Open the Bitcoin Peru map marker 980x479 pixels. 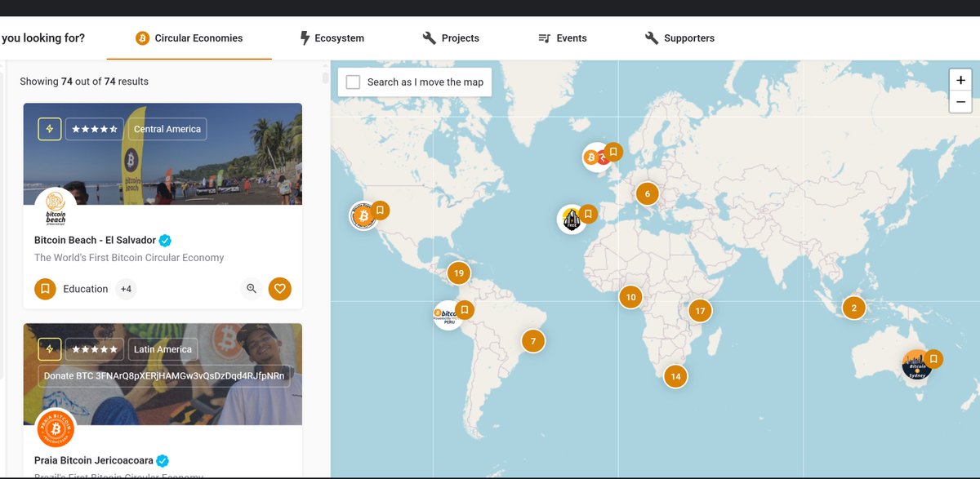[x=448, y=315]
